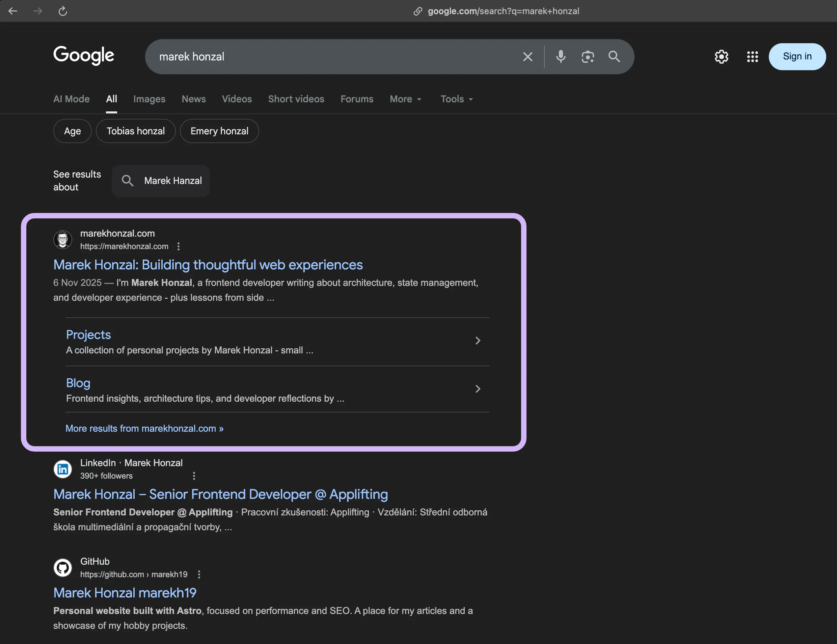Clear search box with X icon
The width and height of the screenshot is (837, 644).
[x=528, y=57]
